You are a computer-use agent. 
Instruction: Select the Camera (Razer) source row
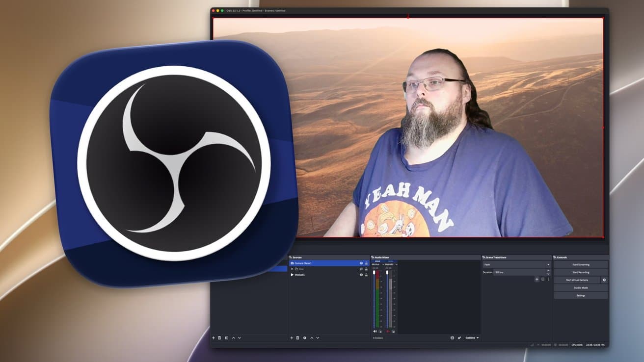[329, 263]
